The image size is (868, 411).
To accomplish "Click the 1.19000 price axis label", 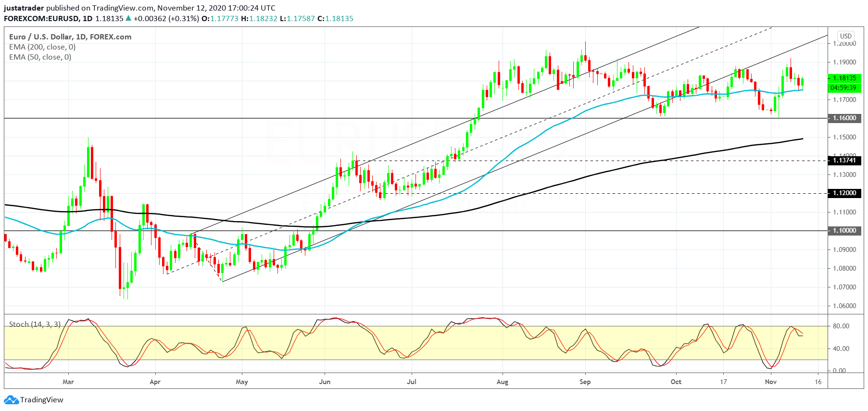I will pyautogui.click(x=845, y=62).
